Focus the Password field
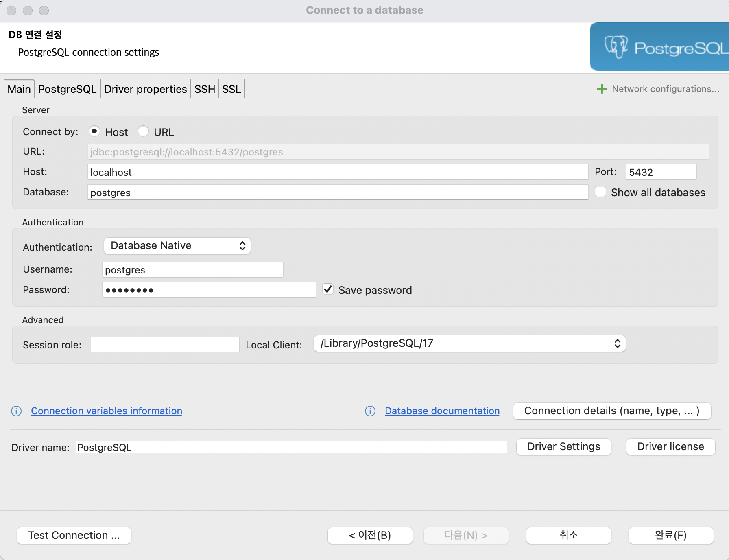 point(209,290)
